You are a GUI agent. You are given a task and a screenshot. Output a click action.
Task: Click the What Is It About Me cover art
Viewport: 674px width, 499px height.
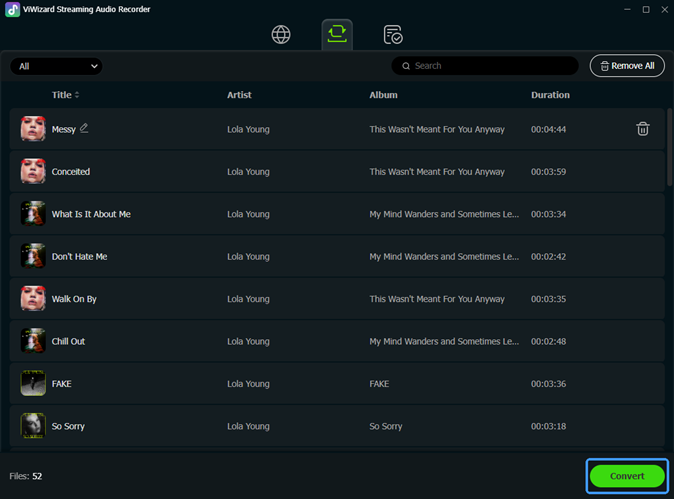[x=33, y=214]
